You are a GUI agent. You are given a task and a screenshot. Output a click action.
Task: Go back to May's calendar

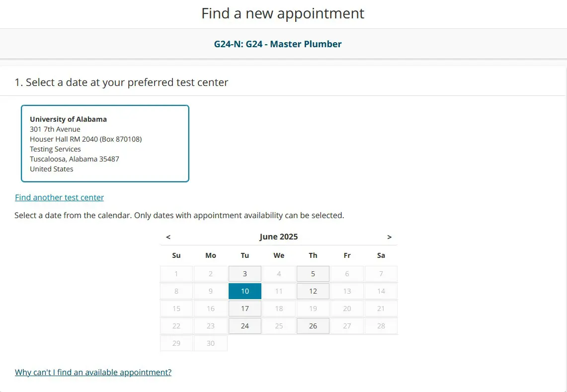[168, 237]
